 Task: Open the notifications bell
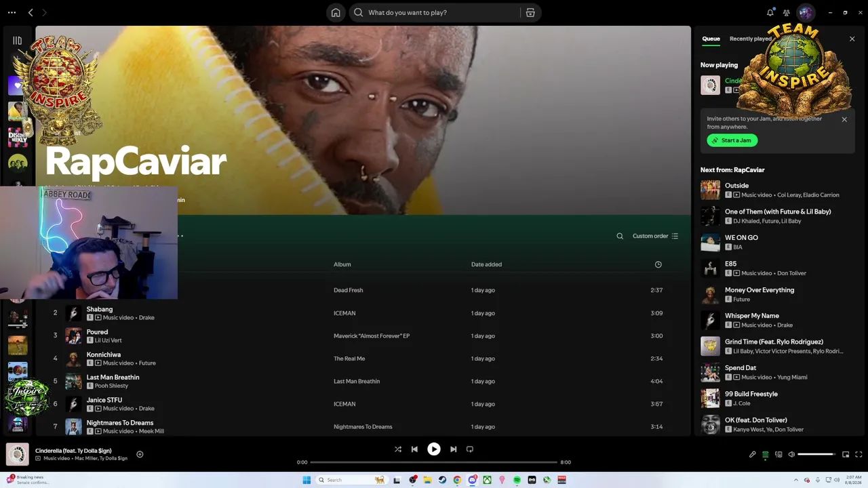tap(770, 12)
